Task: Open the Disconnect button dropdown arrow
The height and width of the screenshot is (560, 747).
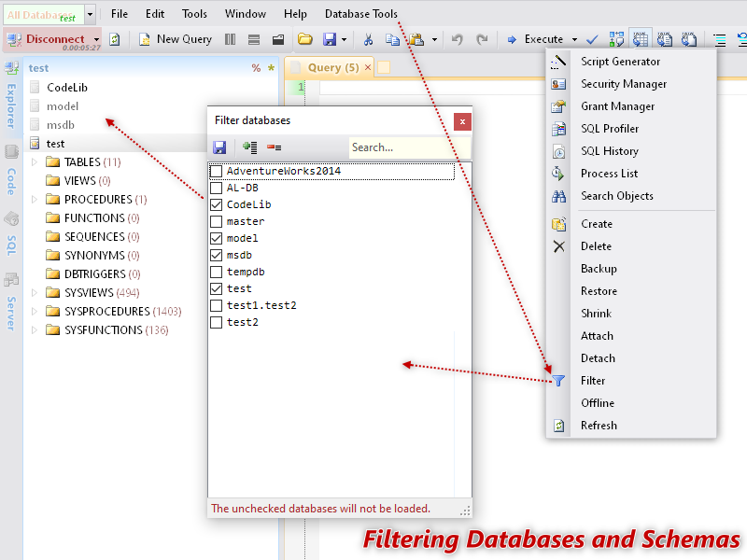Action: (97, 39)
